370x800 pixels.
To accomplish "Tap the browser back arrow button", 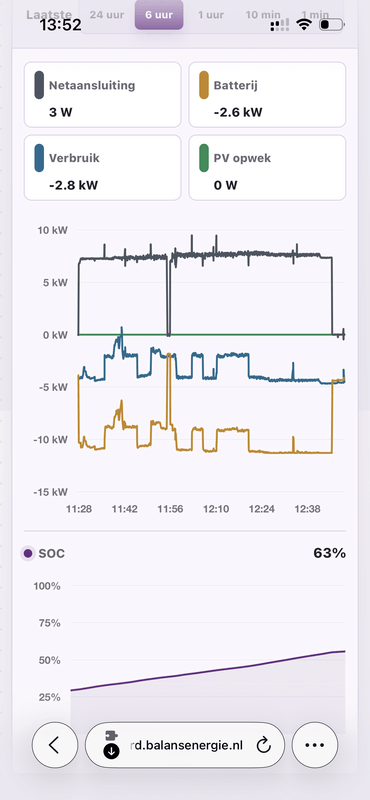I will (54, 745).
